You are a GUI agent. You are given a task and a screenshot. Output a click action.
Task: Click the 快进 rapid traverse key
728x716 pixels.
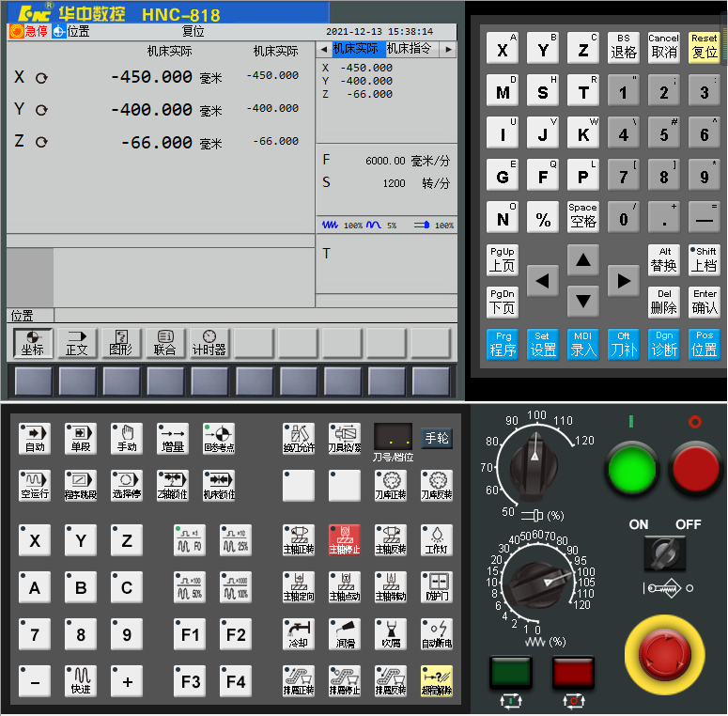[x=81, y=681]
